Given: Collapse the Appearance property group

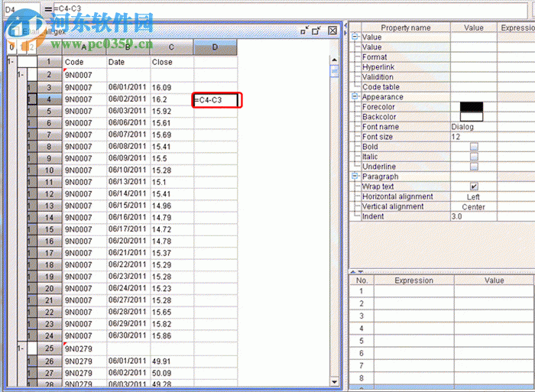Looking at the screenshot, I should pyautogui.click(x=355, y=97).
